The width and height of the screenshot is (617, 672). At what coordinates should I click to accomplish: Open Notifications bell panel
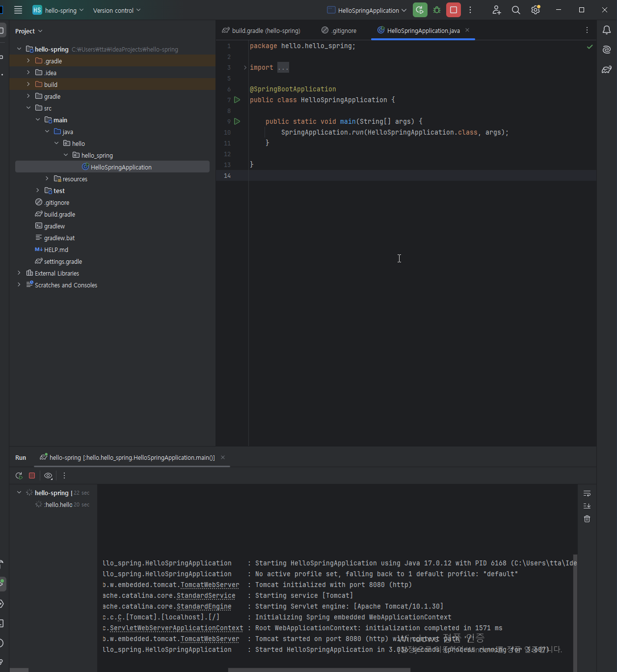(607, 30)
